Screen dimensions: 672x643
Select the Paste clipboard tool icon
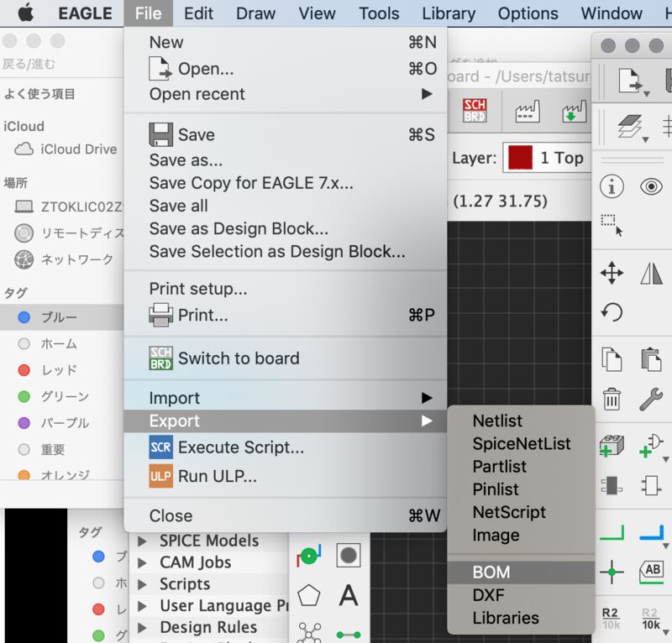tap(651, 359)
